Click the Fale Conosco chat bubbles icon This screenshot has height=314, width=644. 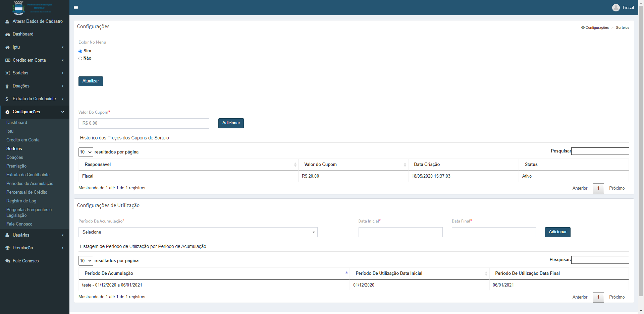[7, 261]
